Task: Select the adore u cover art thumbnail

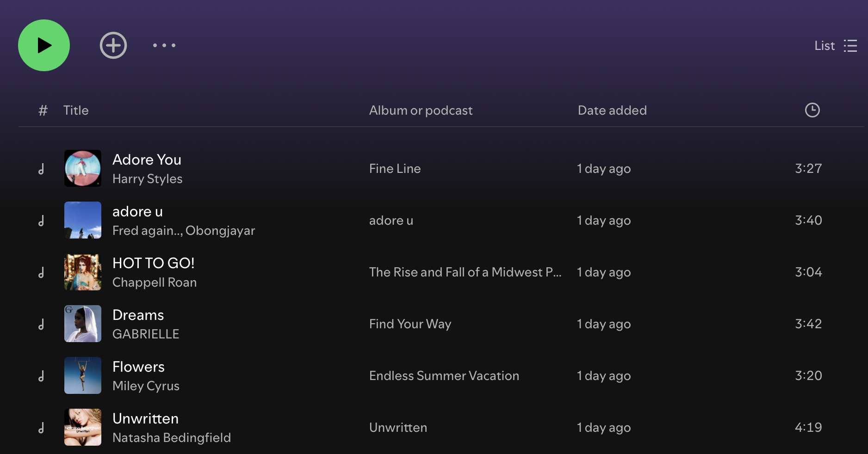Action: [x=83, y=220]
